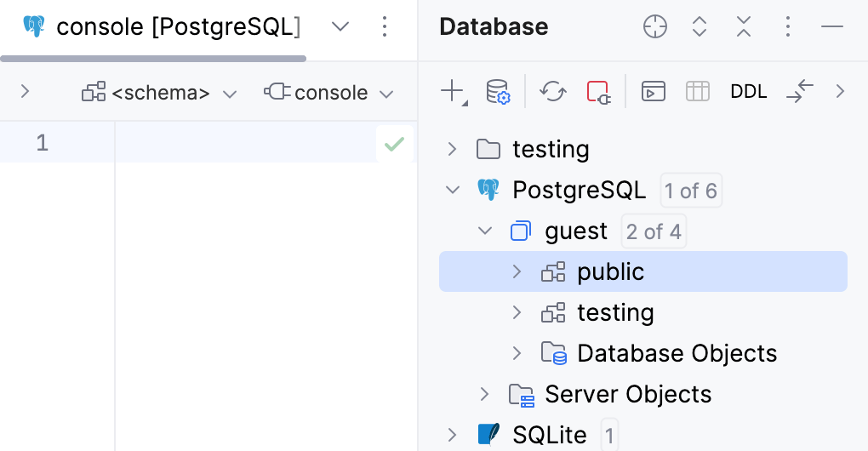Click the crosshair Select Opened File icon
This screenshot has width=868, height=451.
click(654, 27)
